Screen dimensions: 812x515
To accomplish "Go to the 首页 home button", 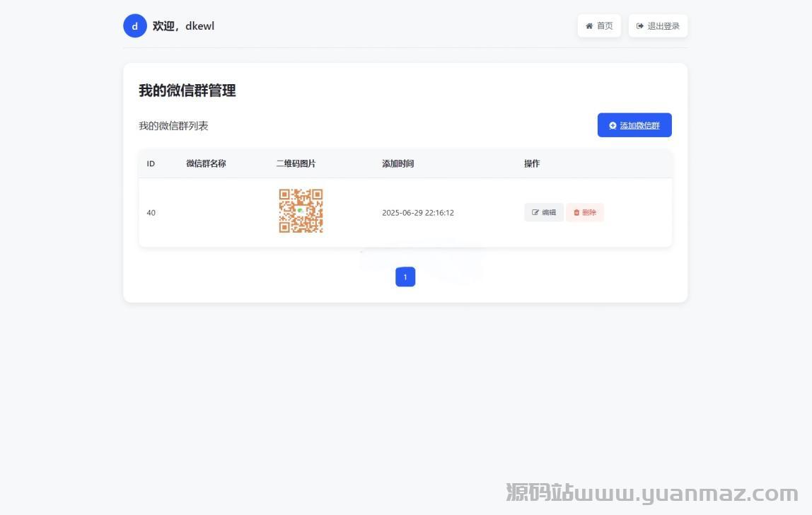I will click(x=599, y=26).
